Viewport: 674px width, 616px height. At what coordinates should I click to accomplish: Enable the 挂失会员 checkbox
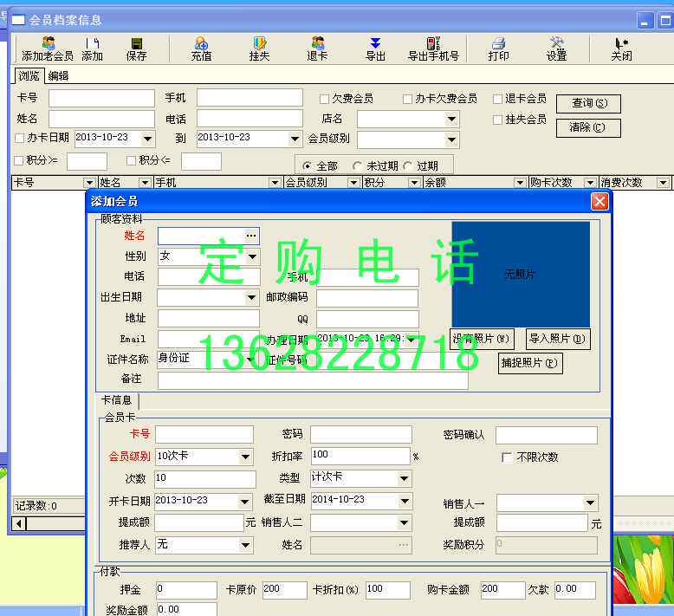coord(497,120)
